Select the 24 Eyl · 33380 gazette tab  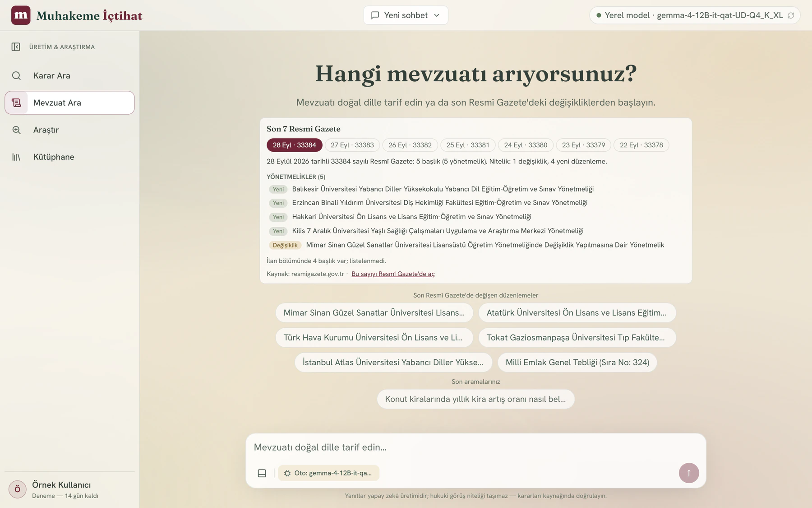coord(526,145)
